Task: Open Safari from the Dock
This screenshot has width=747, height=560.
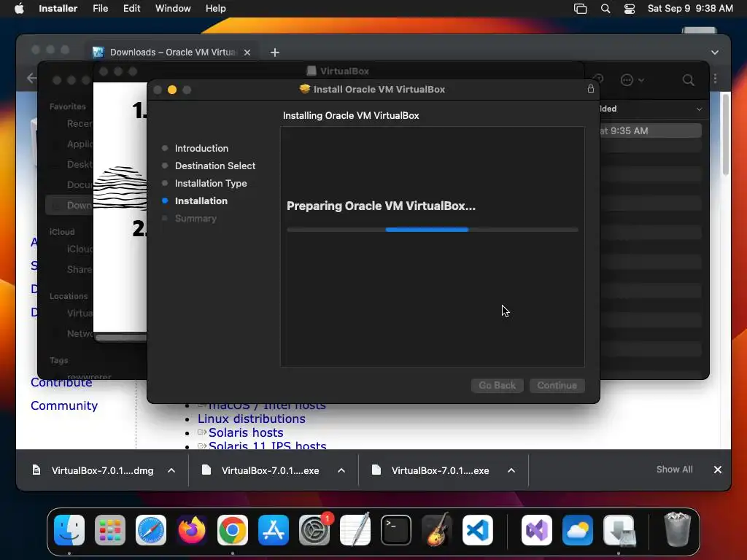Action: (x=151, y=530)
